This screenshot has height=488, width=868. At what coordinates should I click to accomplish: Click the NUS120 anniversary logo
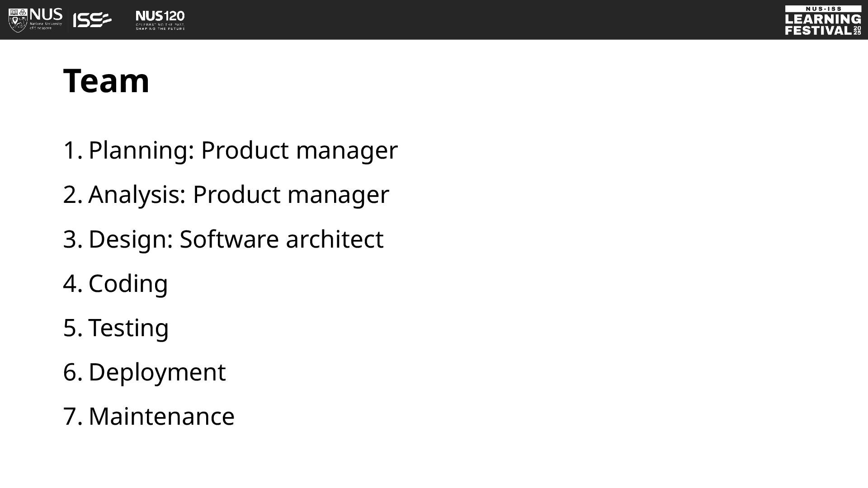click(160, 20)
